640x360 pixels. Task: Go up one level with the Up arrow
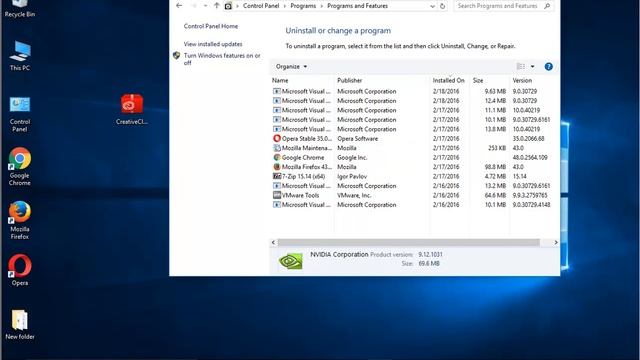[216, 6]
